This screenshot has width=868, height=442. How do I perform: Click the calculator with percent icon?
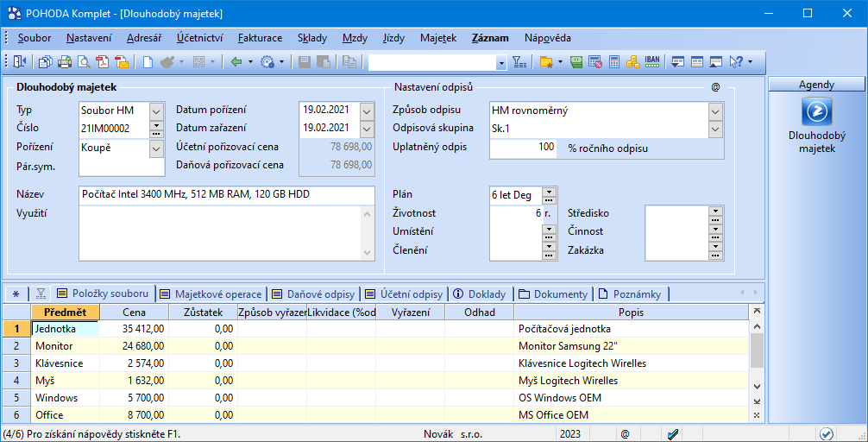click(595, 62)
